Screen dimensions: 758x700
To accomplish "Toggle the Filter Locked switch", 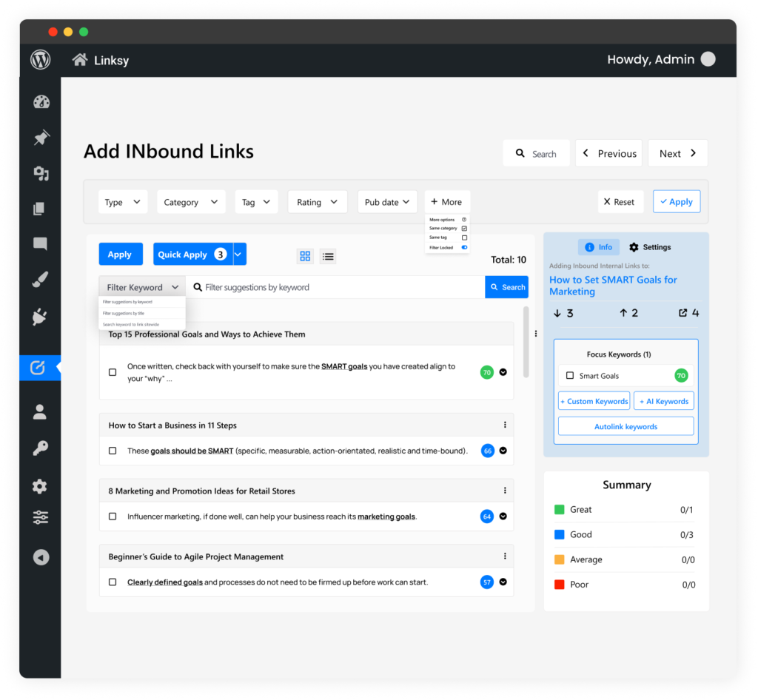I will [x=464, y=247].
